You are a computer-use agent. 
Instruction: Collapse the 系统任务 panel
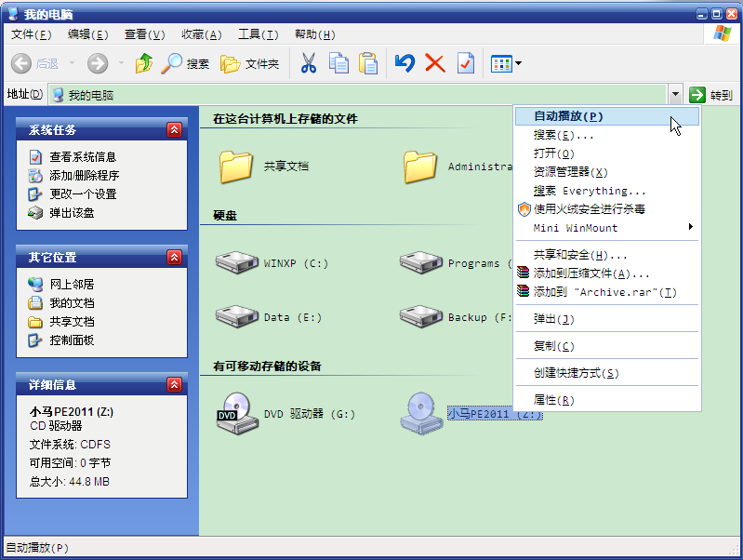point(175,130)
